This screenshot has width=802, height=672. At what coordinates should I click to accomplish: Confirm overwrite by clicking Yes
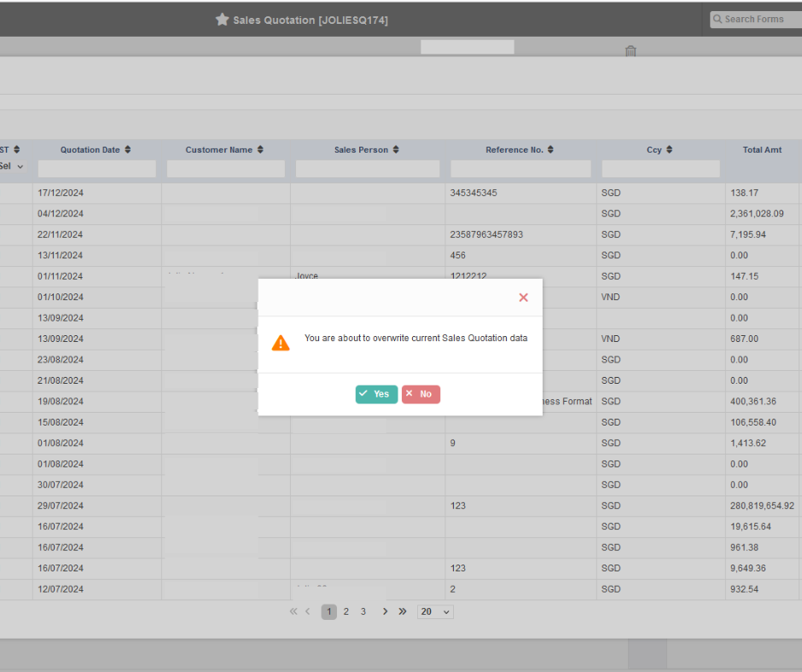376,394
